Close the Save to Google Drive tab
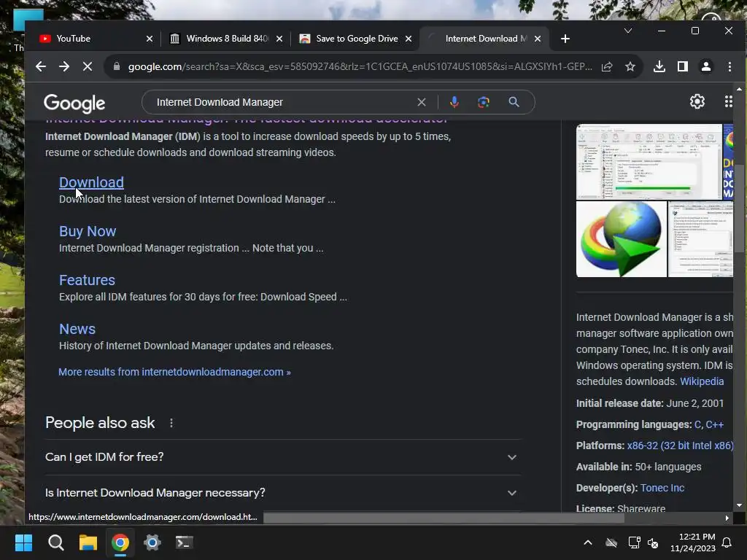 409,39
